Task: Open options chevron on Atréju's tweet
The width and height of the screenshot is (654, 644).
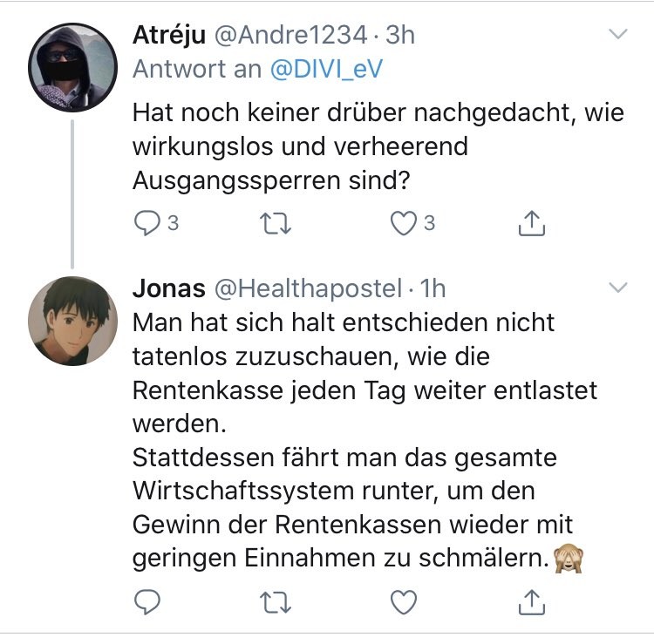Action: click(x=617, y=35)
